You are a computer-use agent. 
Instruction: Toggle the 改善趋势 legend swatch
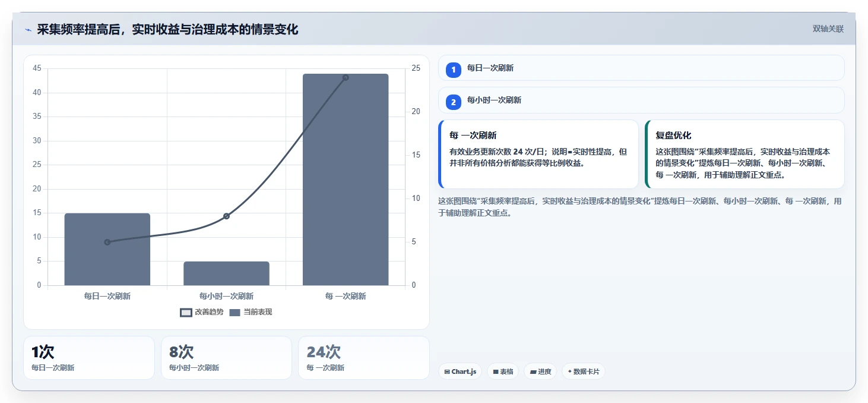[x=186, y=313]
